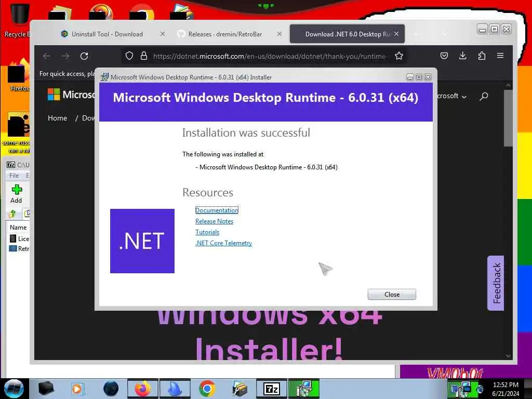Open the .NET Core Telemetry link
The image size is (532, 399).
(223, 243)
